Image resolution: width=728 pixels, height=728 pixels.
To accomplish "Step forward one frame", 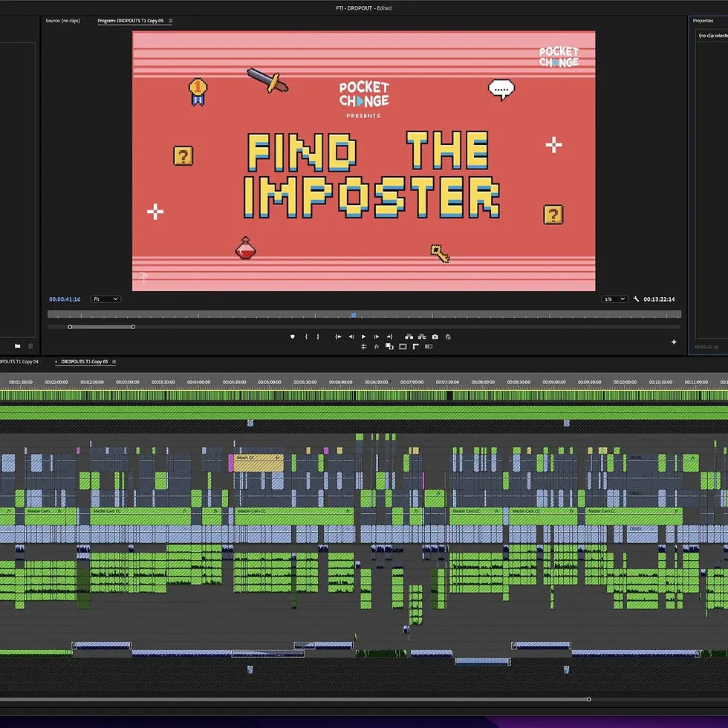I will (377, 337).
